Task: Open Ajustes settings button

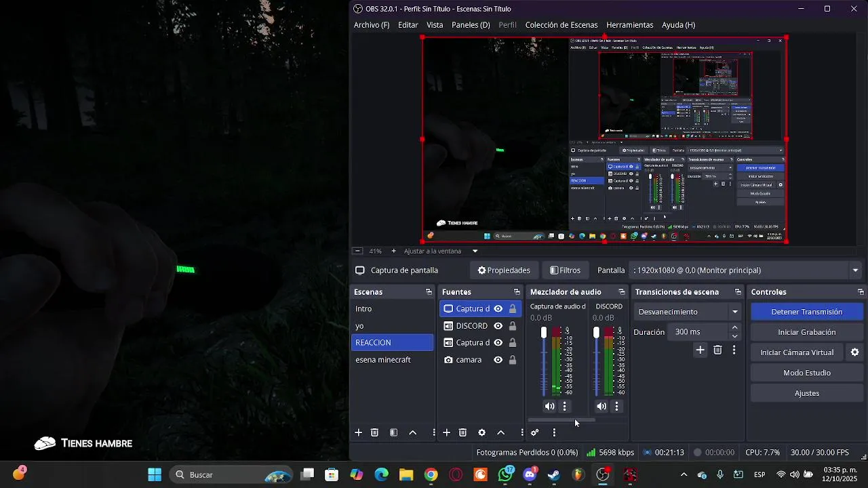Action: [807, 393]
